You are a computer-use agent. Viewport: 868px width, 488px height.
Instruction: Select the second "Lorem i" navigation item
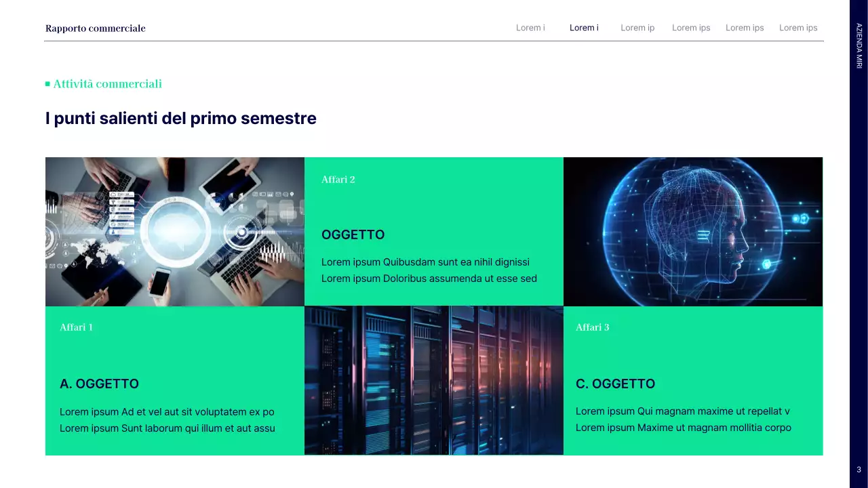click(x=584, y=28)
